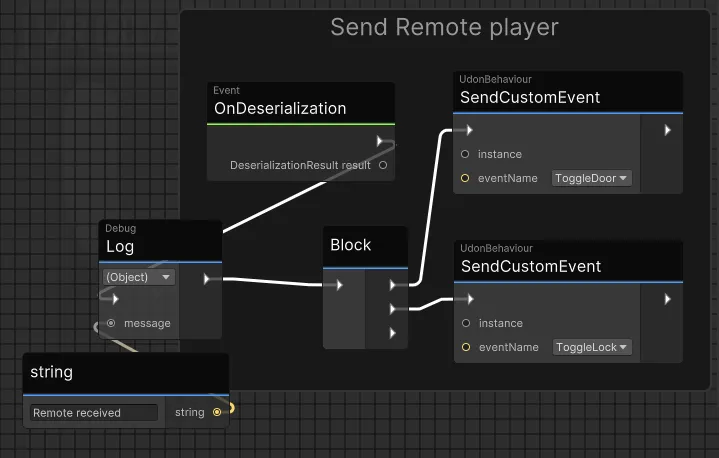The image size is (719, 458).
Task: Click the string node title
Action: 52,372
